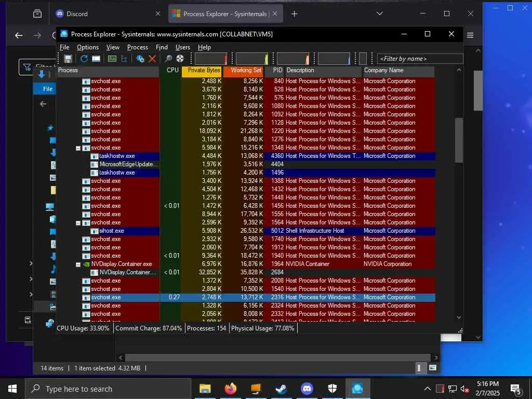532x399 pixels.
Task: Sort by the Description column header
Action: [323, 70]
